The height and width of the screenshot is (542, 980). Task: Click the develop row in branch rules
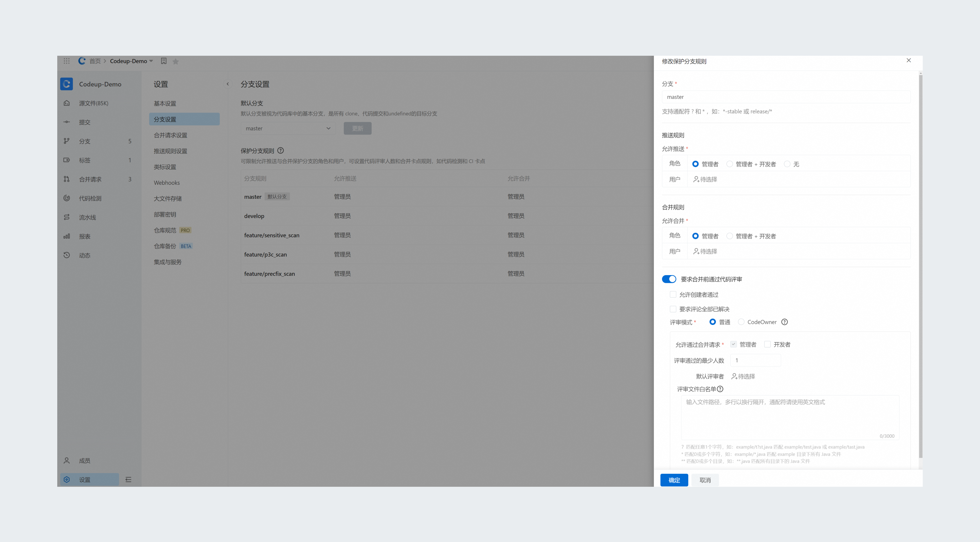coord(447,216)
